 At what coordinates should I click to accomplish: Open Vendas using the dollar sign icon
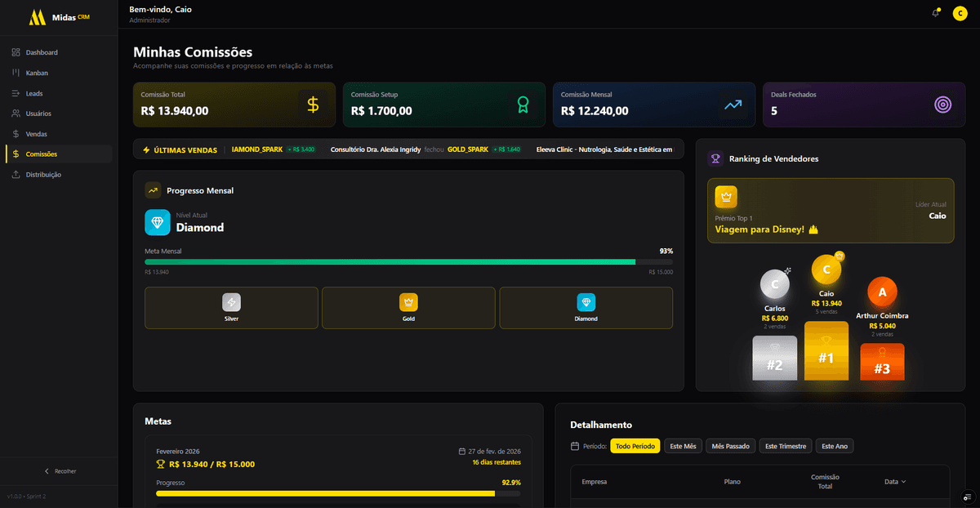click(14, 134)
